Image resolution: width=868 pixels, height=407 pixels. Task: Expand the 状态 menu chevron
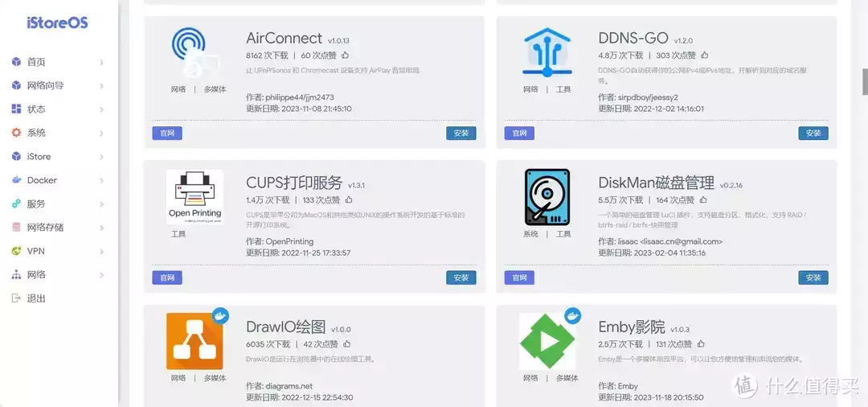(x=102, y=109)
